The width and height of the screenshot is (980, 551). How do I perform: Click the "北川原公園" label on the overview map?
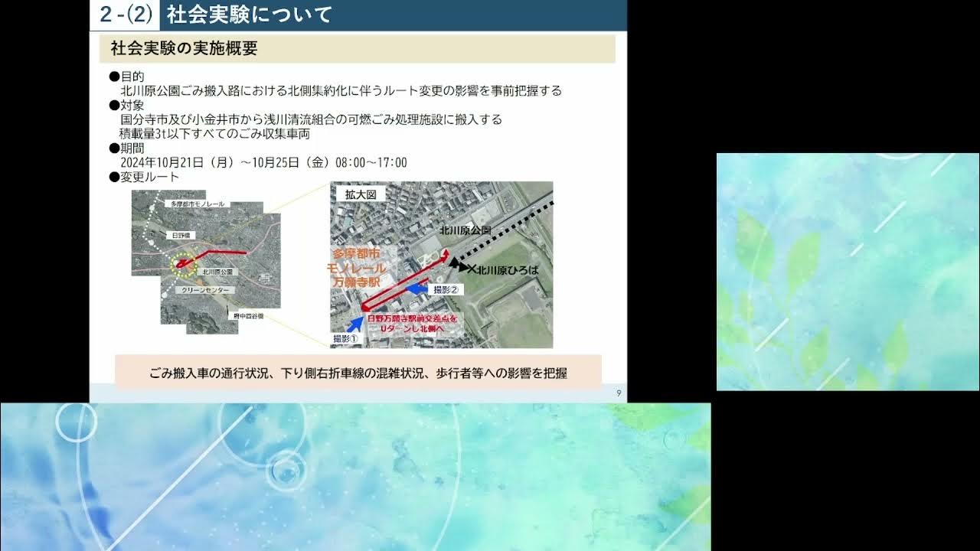[218, 272]
